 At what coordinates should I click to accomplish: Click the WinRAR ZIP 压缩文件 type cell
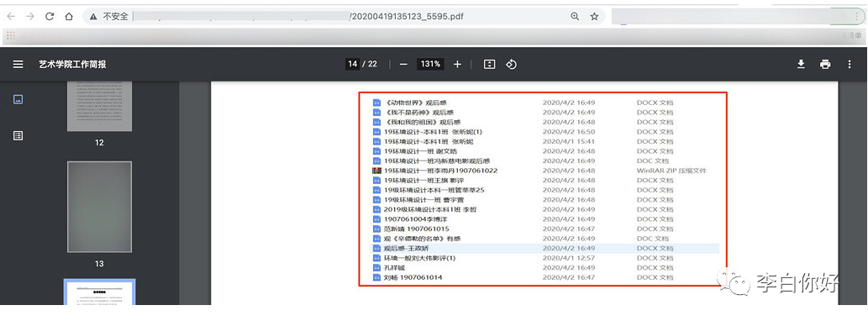pyautogui.click(x=671, y=171)
